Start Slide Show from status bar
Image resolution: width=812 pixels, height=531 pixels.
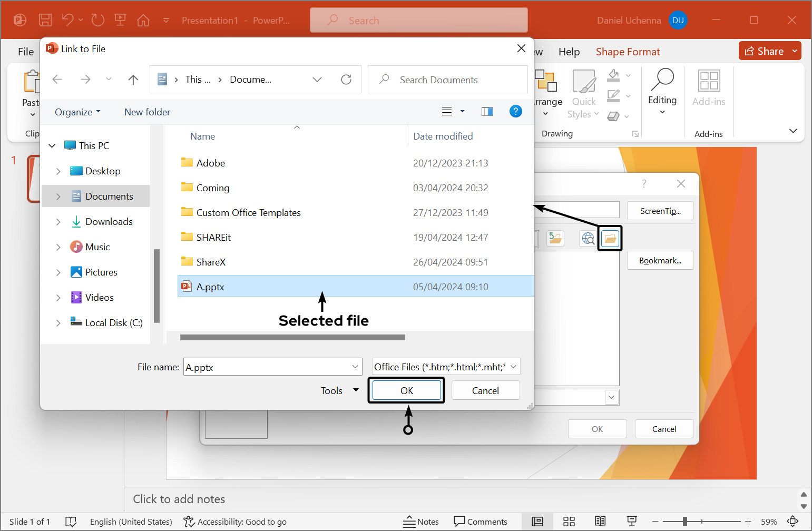click(x=632, y=522)
